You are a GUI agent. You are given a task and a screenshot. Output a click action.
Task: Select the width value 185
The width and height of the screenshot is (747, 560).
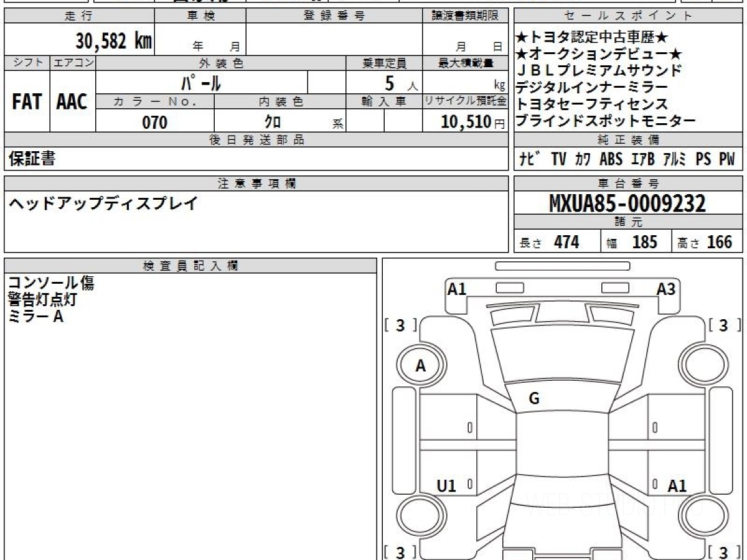(x=644, y=242)
